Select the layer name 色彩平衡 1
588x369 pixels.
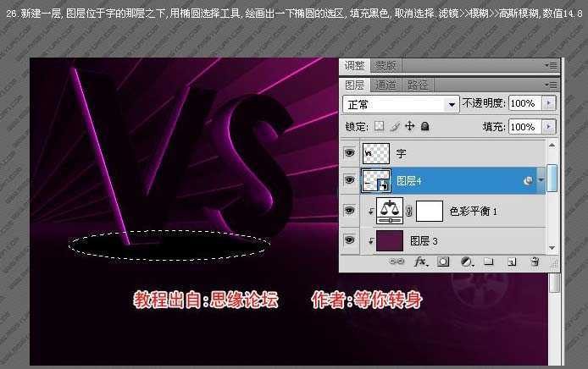tap(474, 212)
